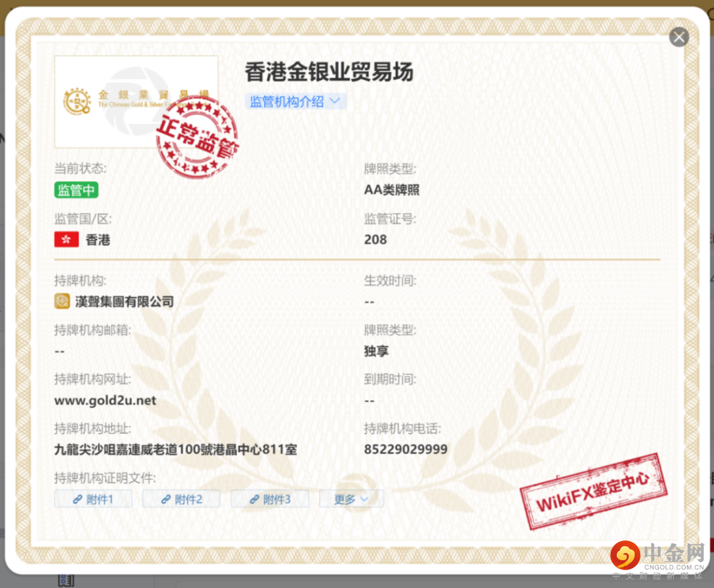Expand the 更多 attachments dropdown
Image resolution: width=714 pixels, height=588 pixels.
pos(351,499)
